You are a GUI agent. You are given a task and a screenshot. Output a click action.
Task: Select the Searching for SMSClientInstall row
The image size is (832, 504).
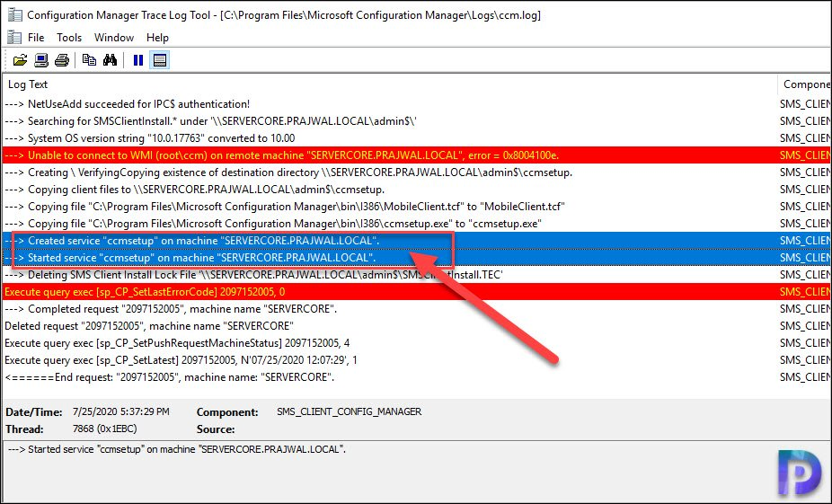point(416,121)
